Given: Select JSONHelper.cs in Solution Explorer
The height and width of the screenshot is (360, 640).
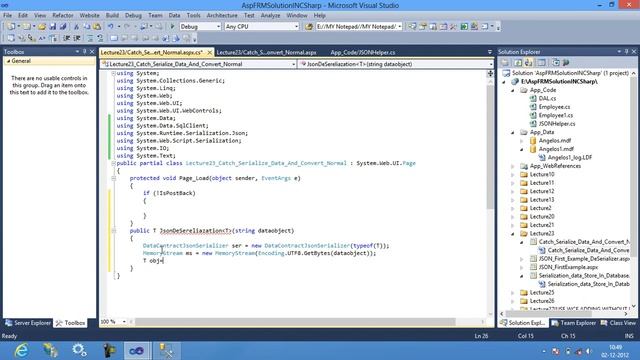Looking at the screenshot, I should pos(557,124).
